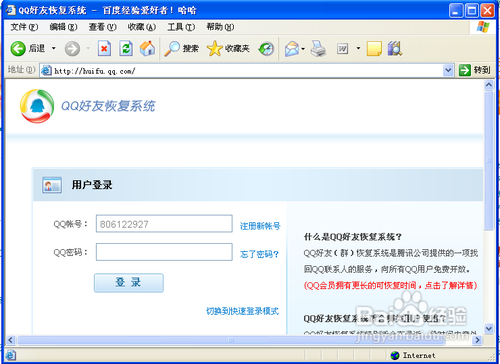Go to Home page icon
The height and width of the screenshot is (364, 500).
(147, 49)
